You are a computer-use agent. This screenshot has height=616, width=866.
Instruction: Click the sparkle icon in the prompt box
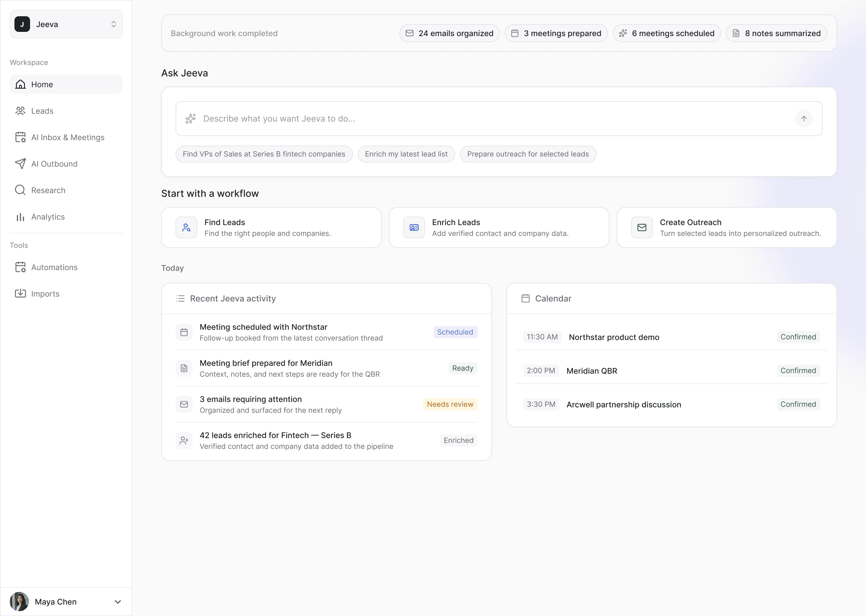coord(191,118)
